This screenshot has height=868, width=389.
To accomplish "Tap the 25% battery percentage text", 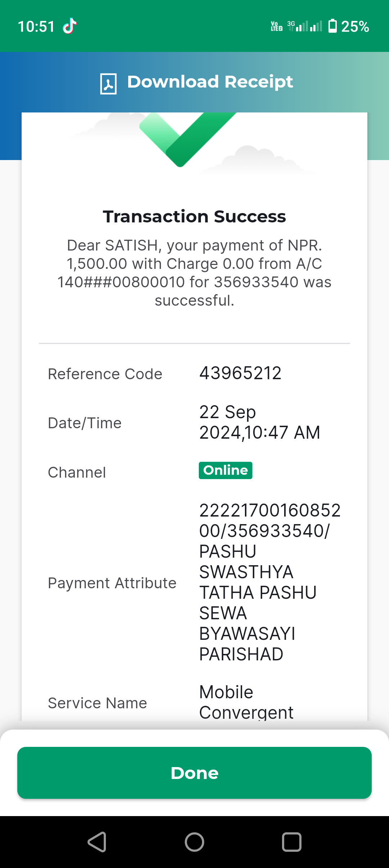I will point(355,26).
